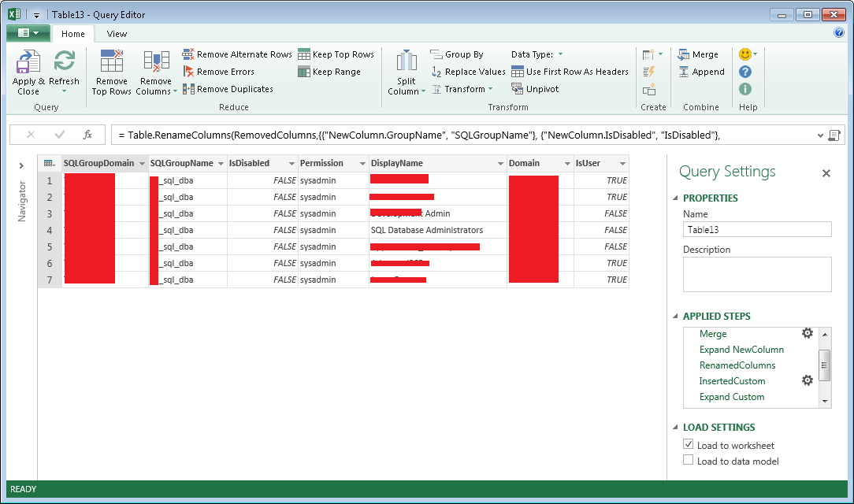Enable Load to data model checkbox
The height and width of the screenshot is (504, 854).
click(689, 461)
